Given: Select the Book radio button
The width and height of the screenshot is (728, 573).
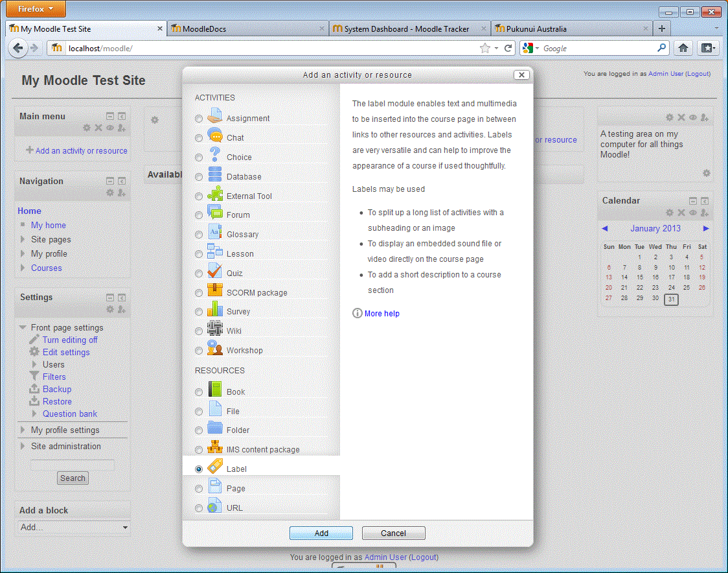Looking at the screenshot, I should click(x=199, y=392).
